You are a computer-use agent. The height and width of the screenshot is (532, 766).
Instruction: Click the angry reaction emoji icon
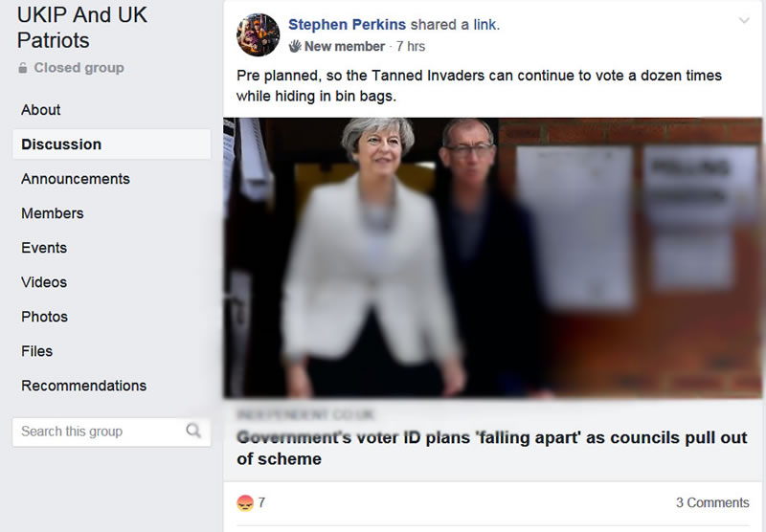[245, 502]
